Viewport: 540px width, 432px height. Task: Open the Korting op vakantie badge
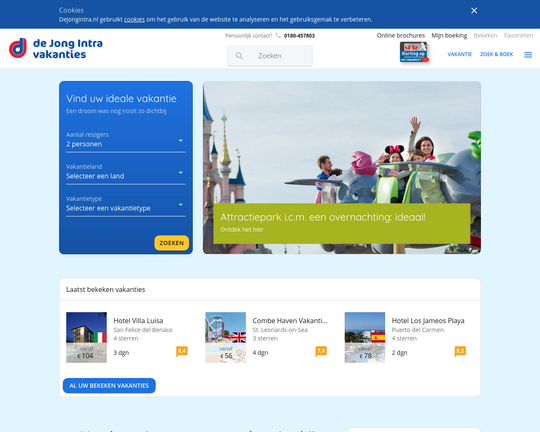click(414, 52)
